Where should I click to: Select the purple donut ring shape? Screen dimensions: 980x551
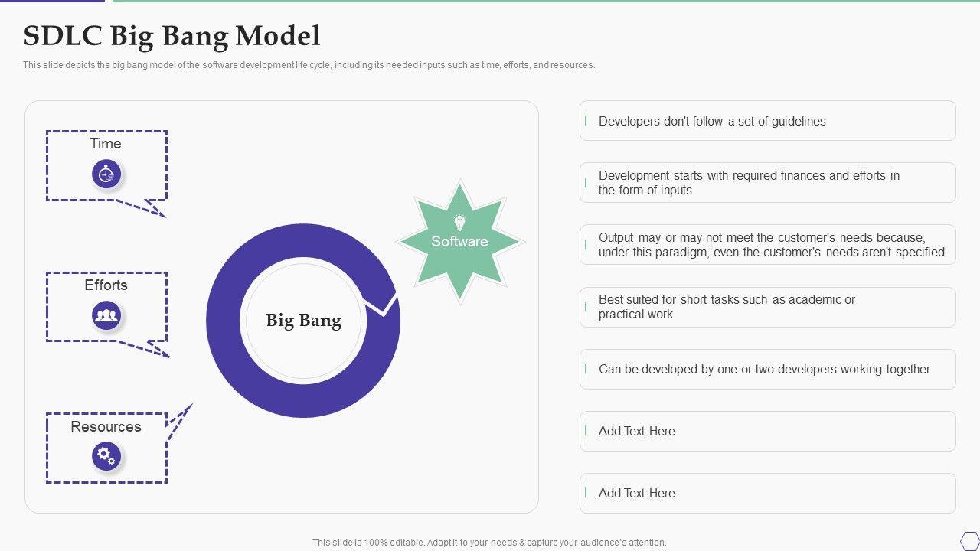(x=224, y=320)
